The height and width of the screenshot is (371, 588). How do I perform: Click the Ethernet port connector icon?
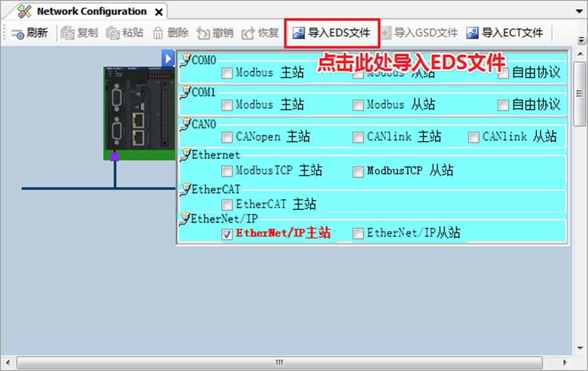click(185, 155)
